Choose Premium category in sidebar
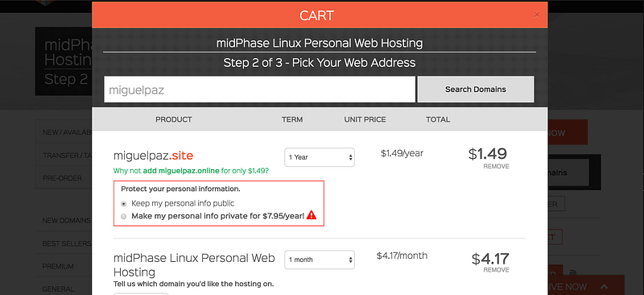Screen dimensions: 644x295 [58, 267]
